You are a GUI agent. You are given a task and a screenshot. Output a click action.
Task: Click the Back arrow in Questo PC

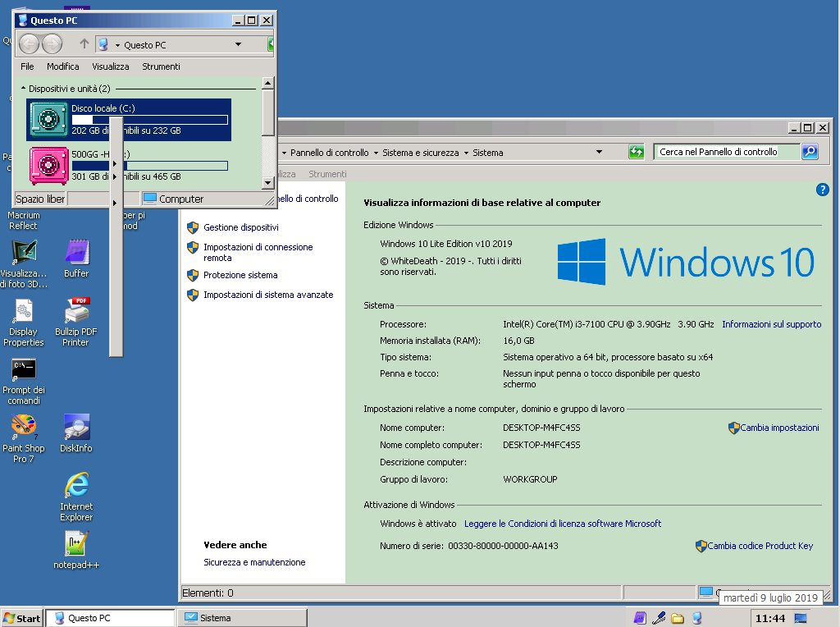30,44
